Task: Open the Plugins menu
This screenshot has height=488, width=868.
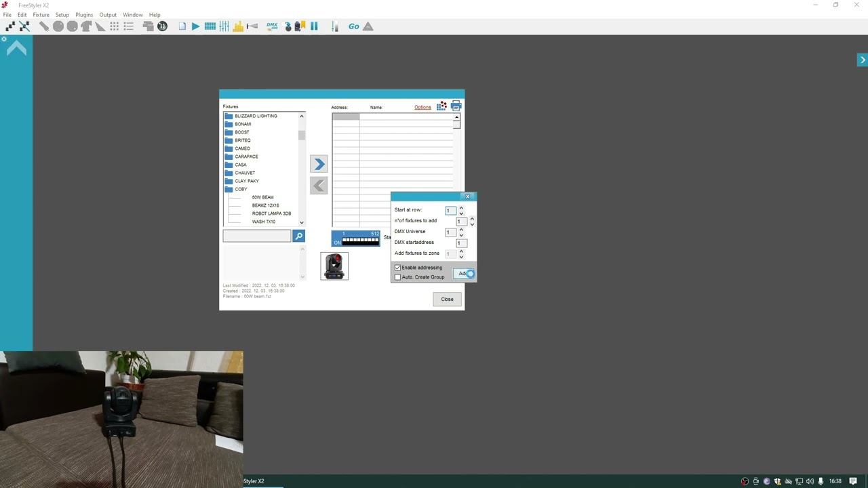Action: (84, 15)
